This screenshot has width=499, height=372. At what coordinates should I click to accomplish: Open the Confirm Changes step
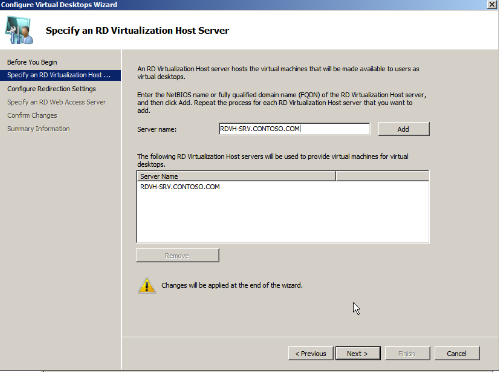point(32,115)
